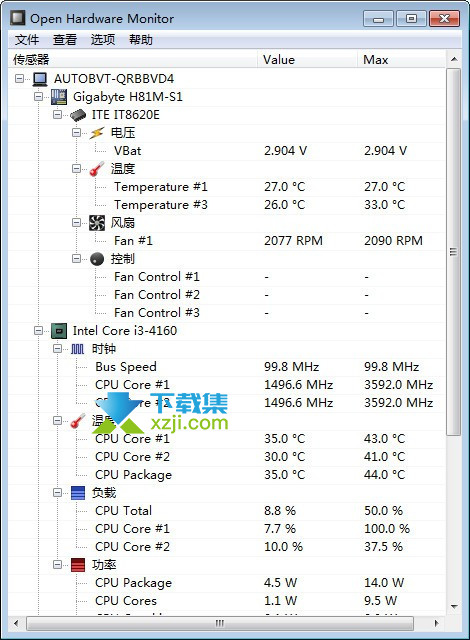Collapse the 时钟 clock group
Viewport: 470px width, 640px height.
[58, 349]
